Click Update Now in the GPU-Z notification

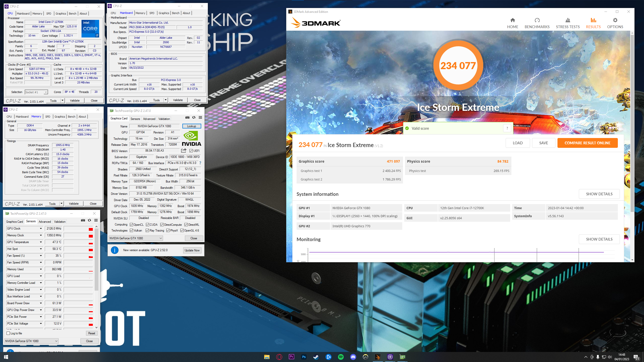[x=192, y=250]
